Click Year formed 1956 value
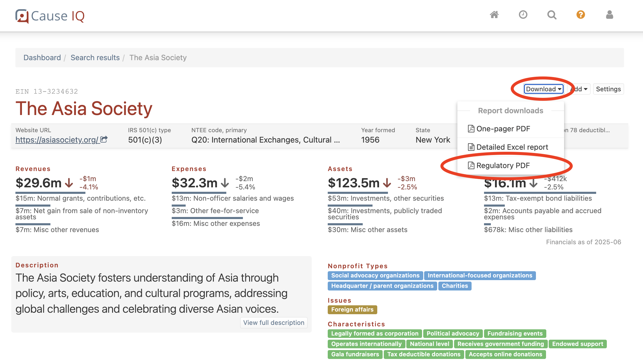The image size is (643, 364). 370,140
